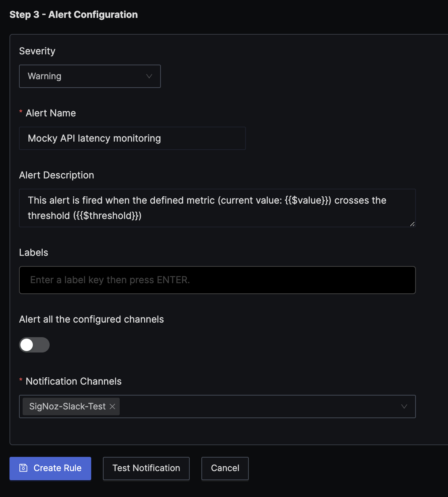Screen dimensions: 448x497
Task: Click the Test Notification button
Action: pyautogui.click(x=146, y=468)
